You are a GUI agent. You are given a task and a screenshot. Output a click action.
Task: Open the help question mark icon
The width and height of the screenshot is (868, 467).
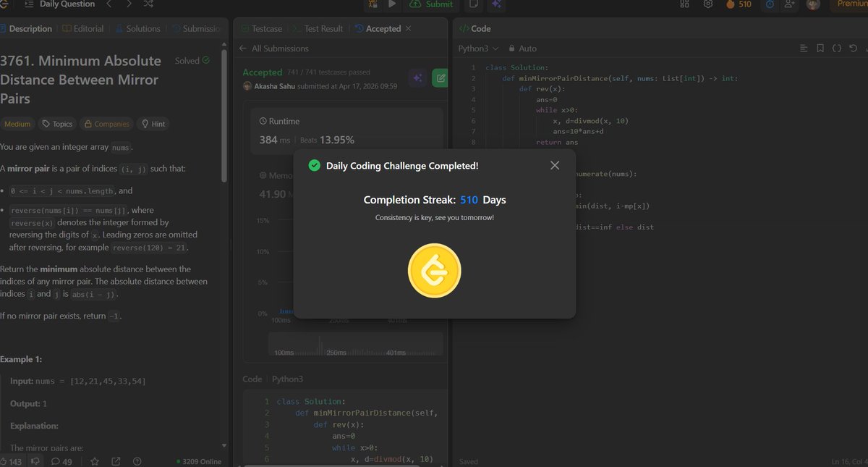(137, 462)
